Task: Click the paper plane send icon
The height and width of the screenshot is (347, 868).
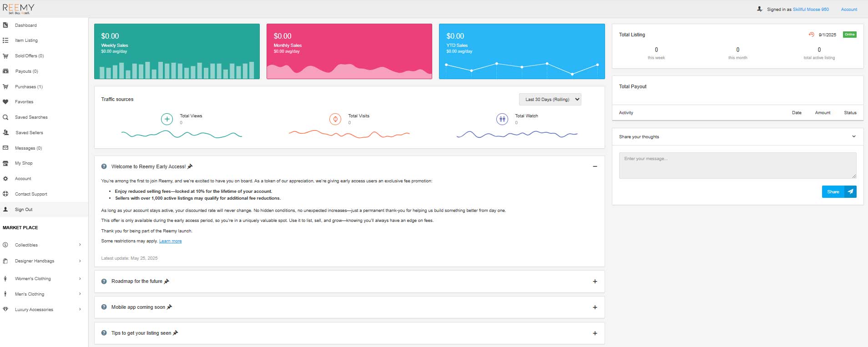Action: (850, 191)
